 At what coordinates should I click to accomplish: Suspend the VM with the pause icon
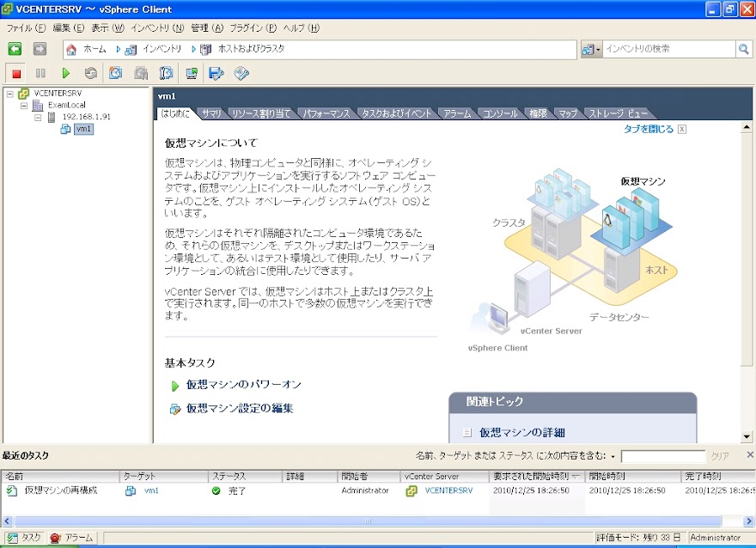tap(40, 73)
